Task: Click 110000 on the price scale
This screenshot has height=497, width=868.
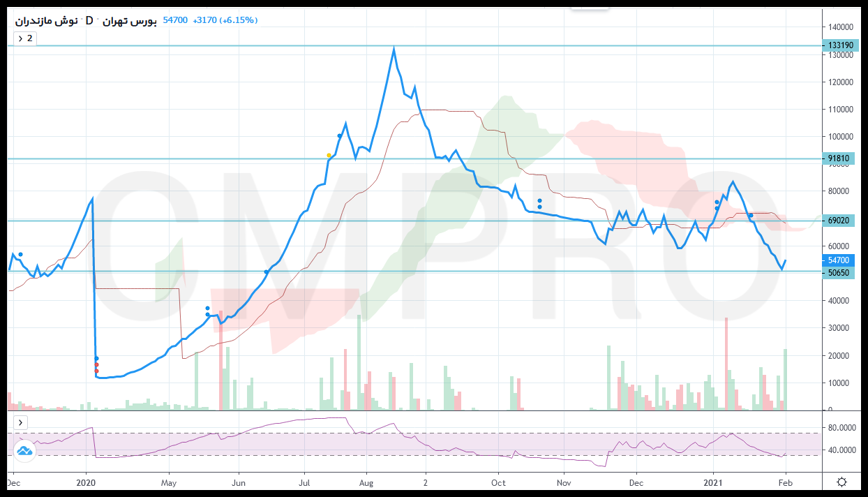Action: click(x=841, y=110)
